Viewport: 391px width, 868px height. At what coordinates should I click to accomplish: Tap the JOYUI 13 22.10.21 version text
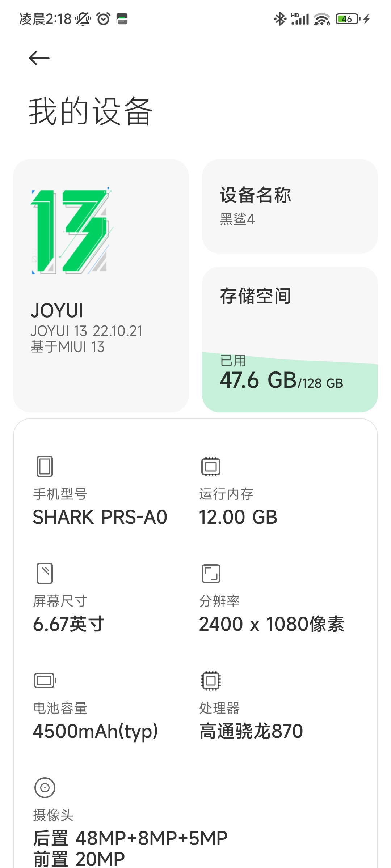point(87,331)
